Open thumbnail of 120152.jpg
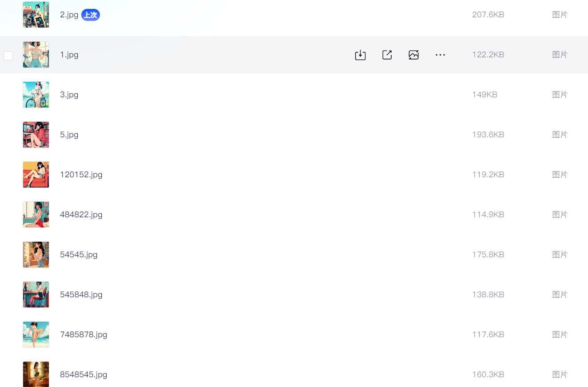 pyautogui.click(x=36, y=175)
